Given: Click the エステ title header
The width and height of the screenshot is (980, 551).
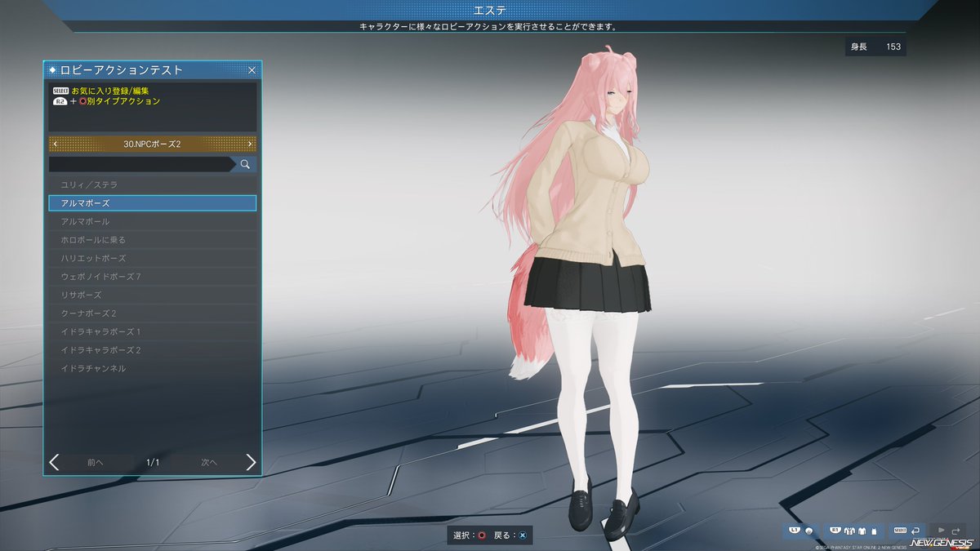Looking at the screenshot, I should pyautogui.click(x=490, y=10).
